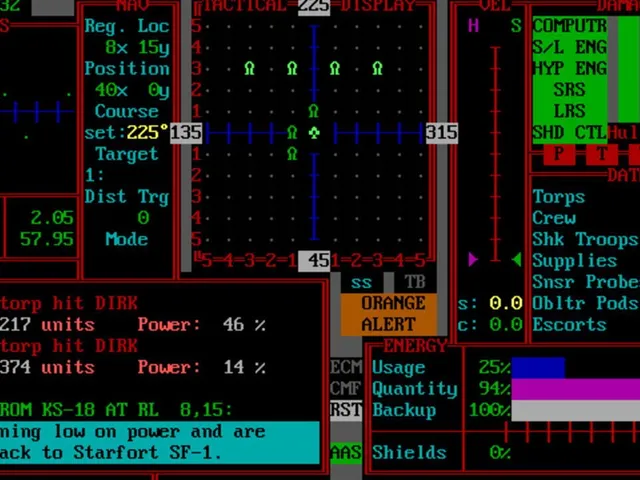Click the red velocity scale
The height and width of the screenshot is (480, 640).
[x=495, y=154]
